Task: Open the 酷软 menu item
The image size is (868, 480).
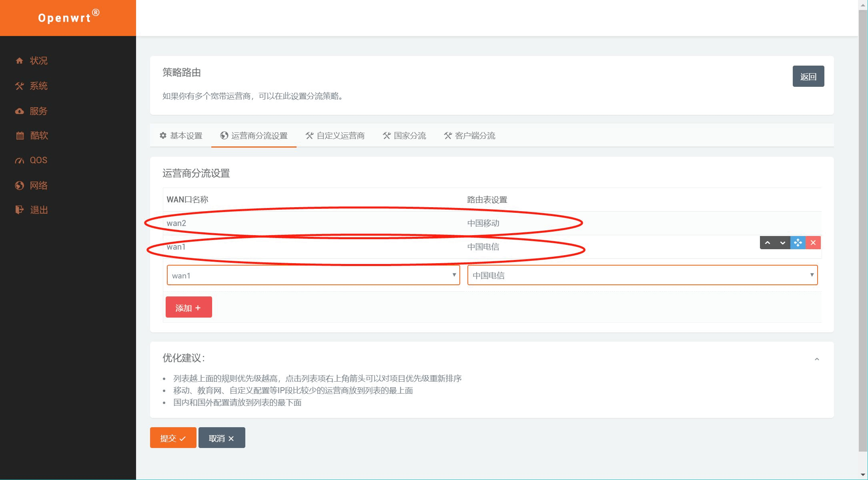Action: (x=39, y=136)
